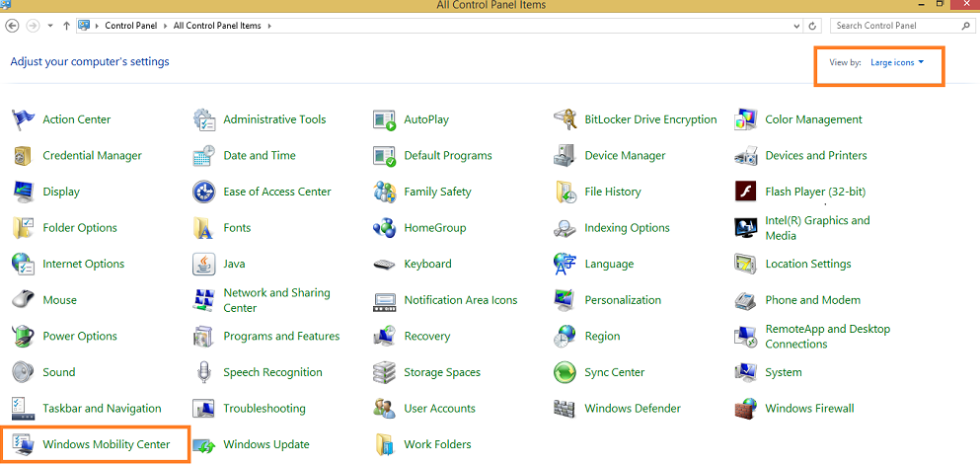This screenshot has height=466, width=980.
Task: Open the Display monitor icon
Action: [x=23, y=193]
